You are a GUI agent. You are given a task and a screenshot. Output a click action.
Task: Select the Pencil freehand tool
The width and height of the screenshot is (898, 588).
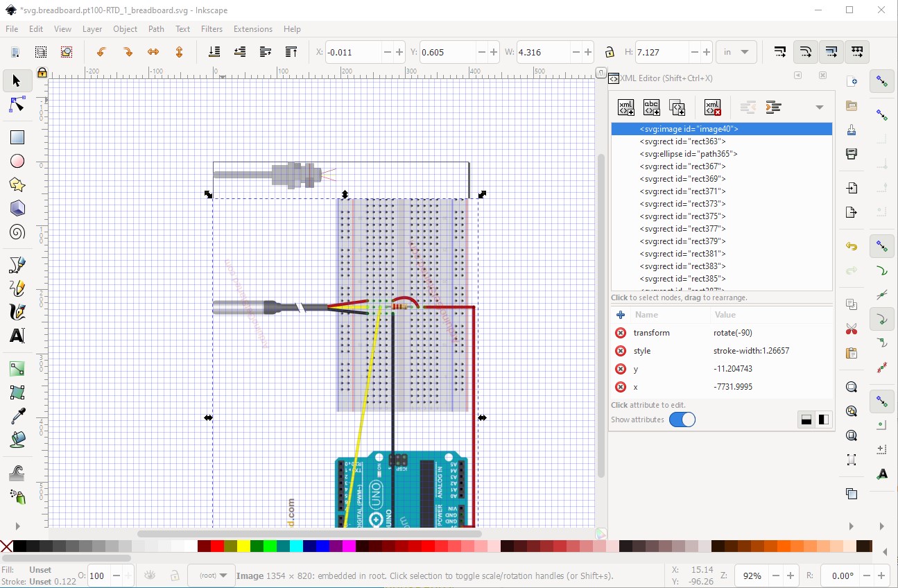[17, 288]
